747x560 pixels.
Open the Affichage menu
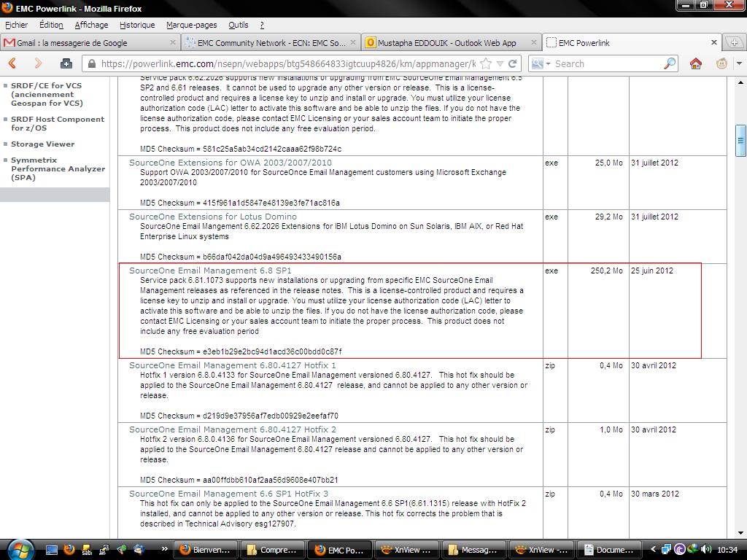91,25
